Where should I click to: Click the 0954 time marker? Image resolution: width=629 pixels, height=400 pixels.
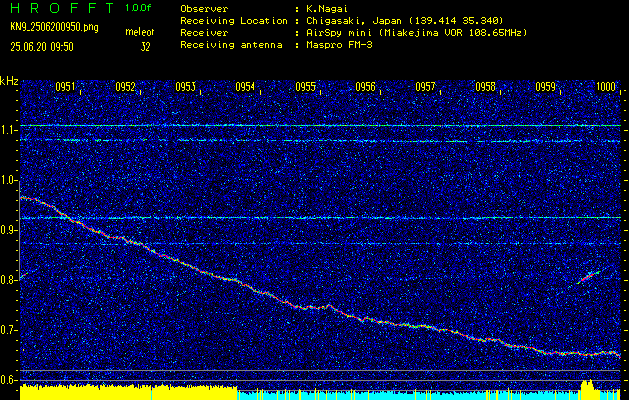pos(245,87)
